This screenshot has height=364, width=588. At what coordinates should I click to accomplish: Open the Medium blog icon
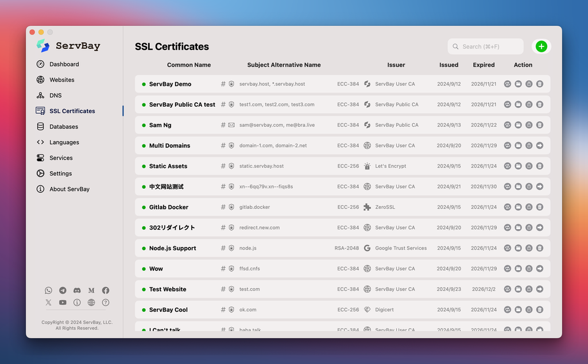[91, 290]
